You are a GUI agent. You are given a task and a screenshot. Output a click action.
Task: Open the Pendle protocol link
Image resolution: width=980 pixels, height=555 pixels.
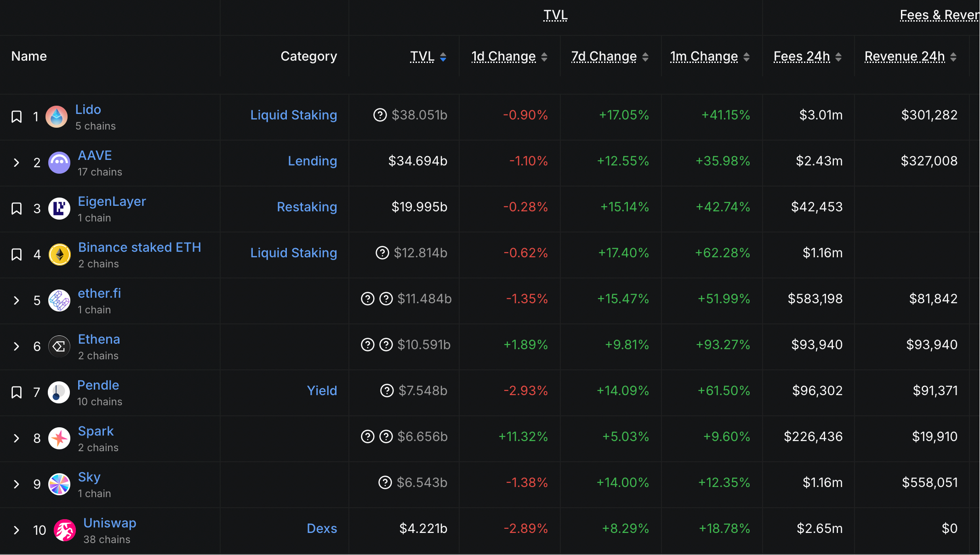click(x=98, y=385)
